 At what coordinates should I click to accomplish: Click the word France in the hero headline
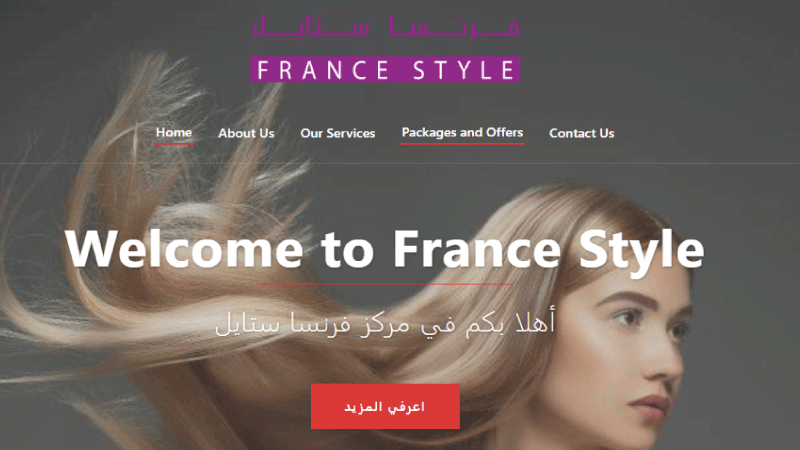[x=477, y=249]
